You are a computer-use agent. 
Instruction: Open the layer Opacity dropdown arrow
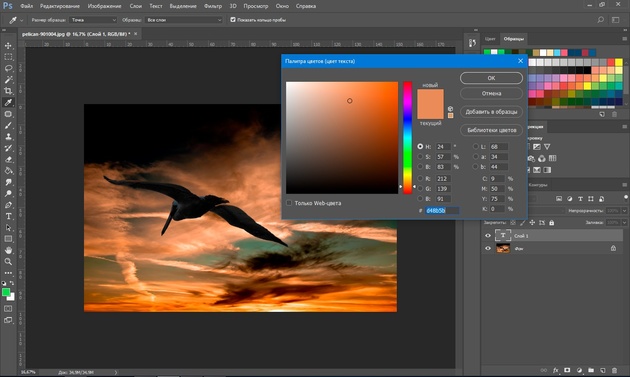[x=624, y=211]
